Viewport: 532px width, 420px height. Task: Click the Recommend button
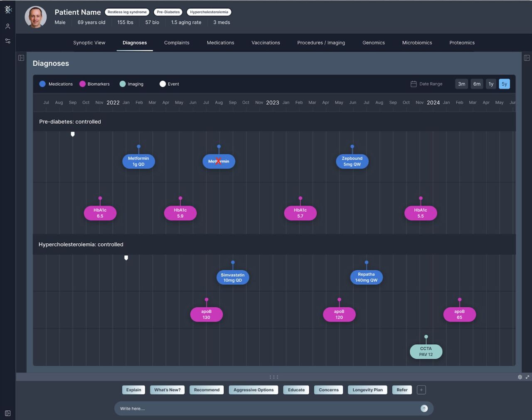207,390
